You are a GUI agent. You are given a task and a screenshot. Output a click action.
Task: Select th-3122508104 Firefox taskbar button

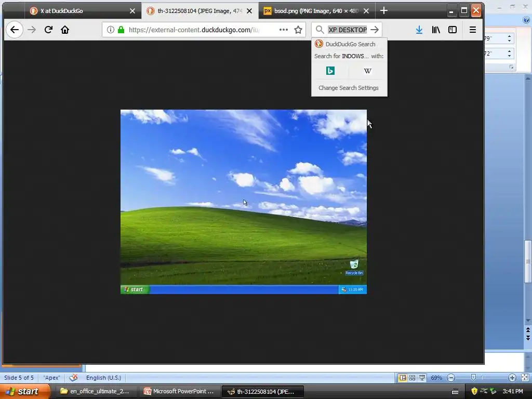point(262,391)
